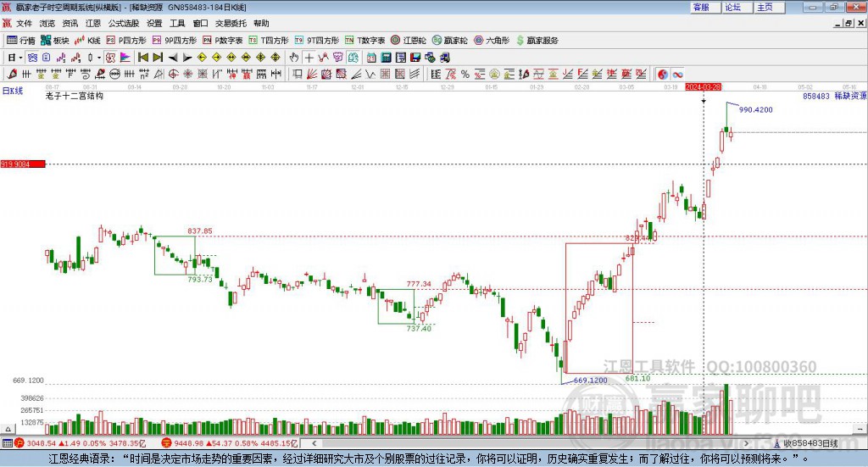Open the T四方形 tool
The width and height of the screenshot is (868, 467).
click(x=269, y=41)
